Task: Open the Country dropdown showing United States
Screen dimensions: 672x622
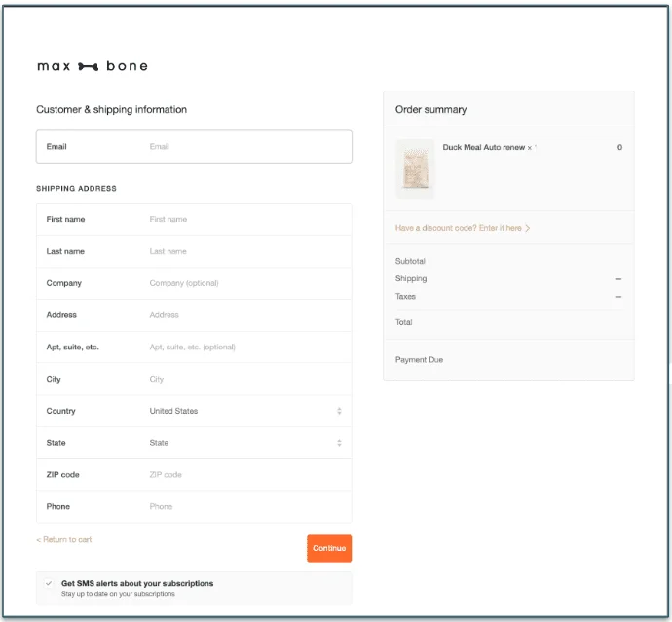Action: coord(194,411)
